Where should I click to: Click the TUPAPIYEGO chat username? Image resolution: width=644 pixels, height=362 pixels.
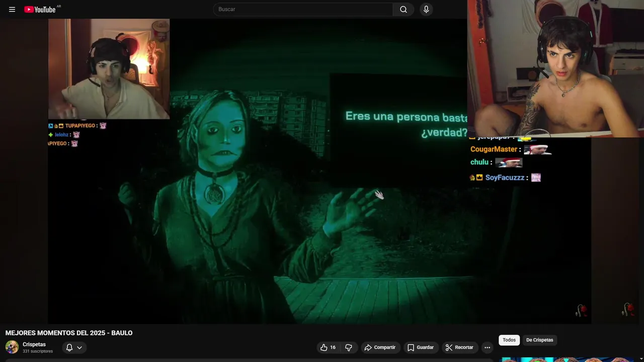pyautogui.click(x=79, y=126)
